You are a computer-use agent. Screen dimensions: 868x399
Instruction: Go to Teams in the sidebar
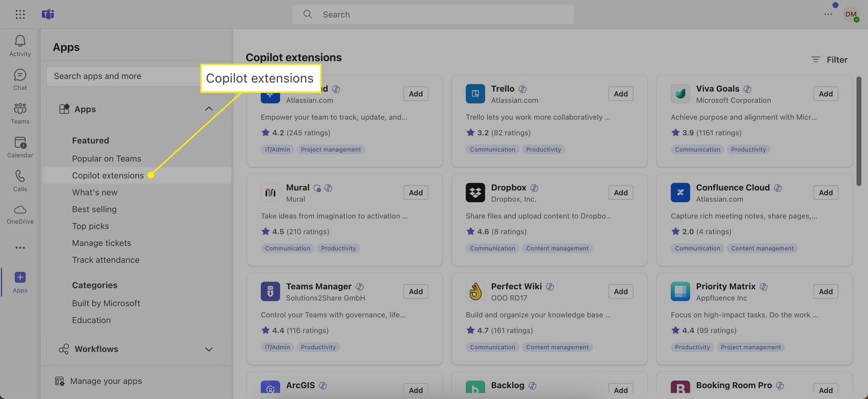pos(20,109)
